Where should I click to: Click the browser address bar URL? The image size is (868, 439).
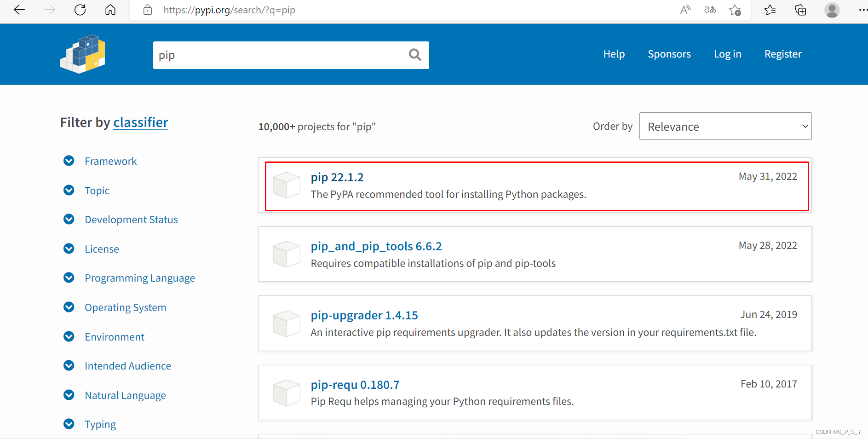229,10
